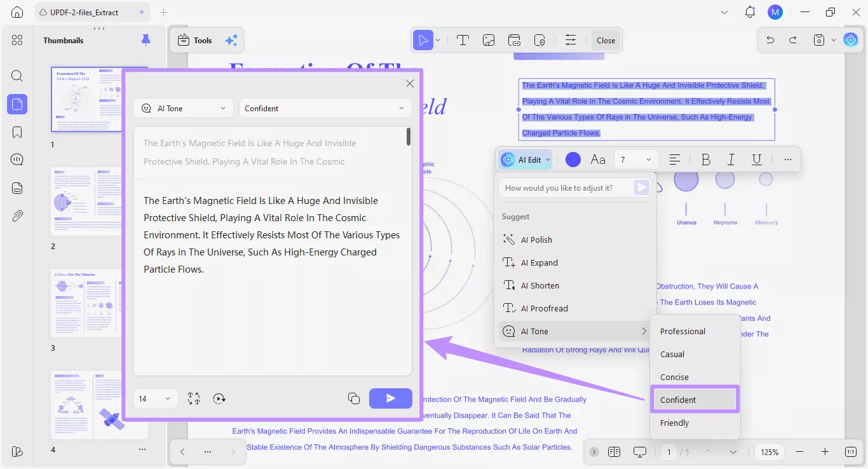This screenshot has height=469, width=868.
Task: Send the AI tone result with the purple button
Action: click(x=391, y=398)
